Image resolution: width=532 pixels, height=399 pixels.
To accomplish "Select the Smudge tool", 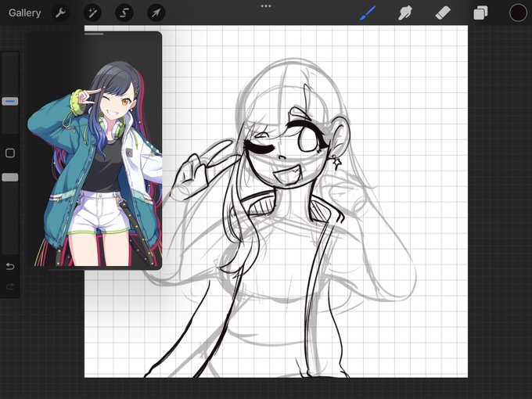I will click(405, 13).
